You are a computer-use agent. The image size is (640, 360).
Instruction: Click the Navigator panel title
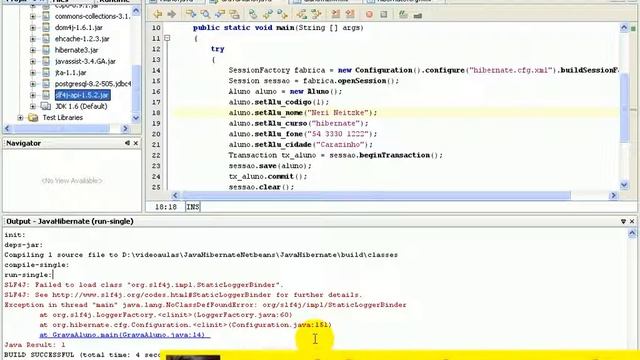click(x=23, y=143)
